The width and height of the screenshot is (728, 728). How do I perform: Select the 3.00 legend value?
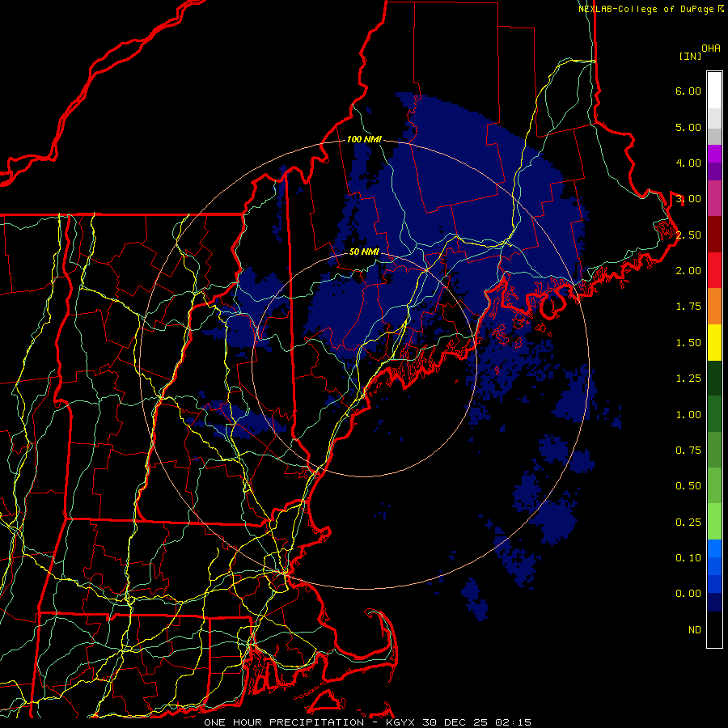click(x=688, y=199)
